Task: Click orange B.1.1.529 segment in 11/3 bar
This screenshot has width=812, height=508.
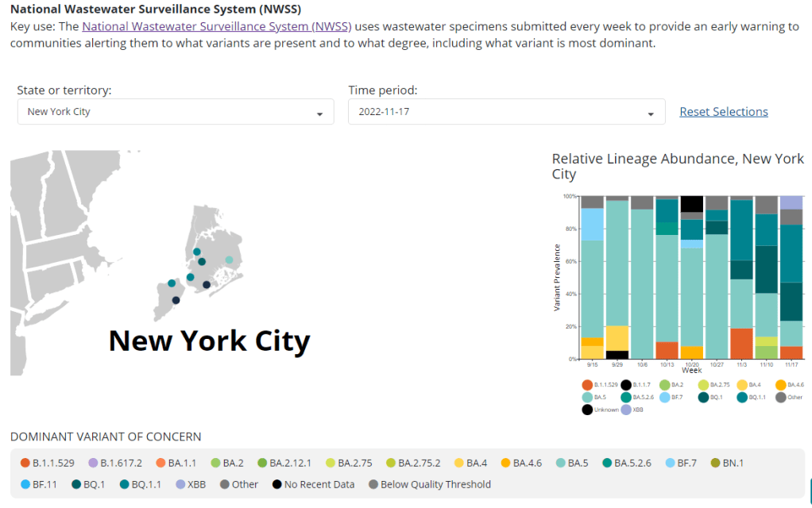Action: tap(741, 343)
